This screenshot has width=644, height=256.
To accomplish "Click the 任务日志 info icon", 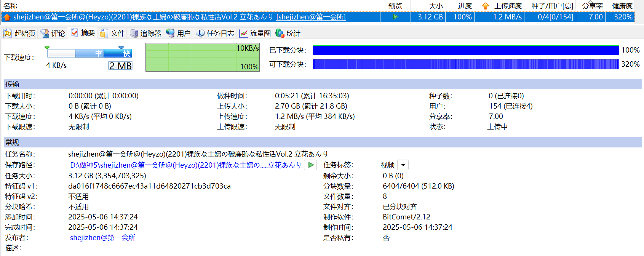I will click(200, 34).
